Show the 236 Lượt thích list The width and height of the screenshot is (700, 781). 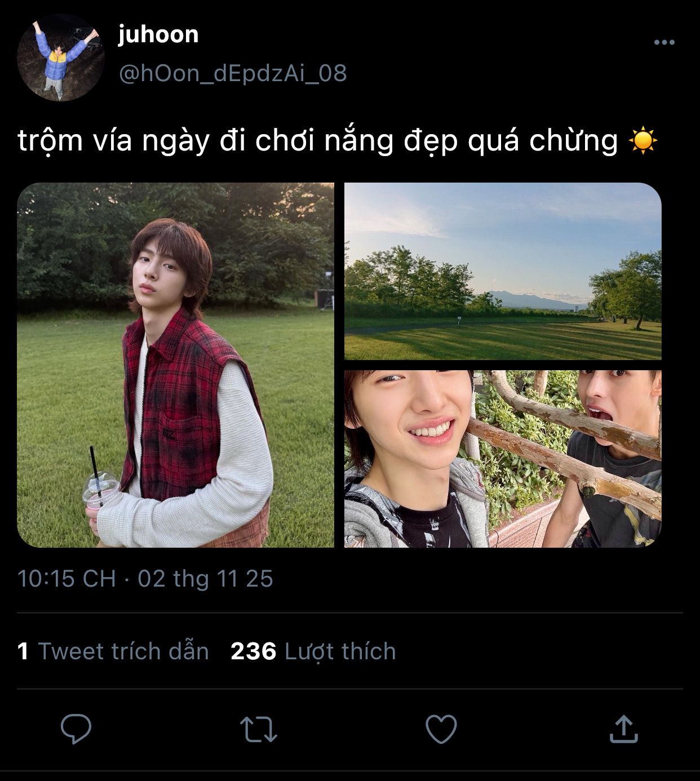pos(313,651)
